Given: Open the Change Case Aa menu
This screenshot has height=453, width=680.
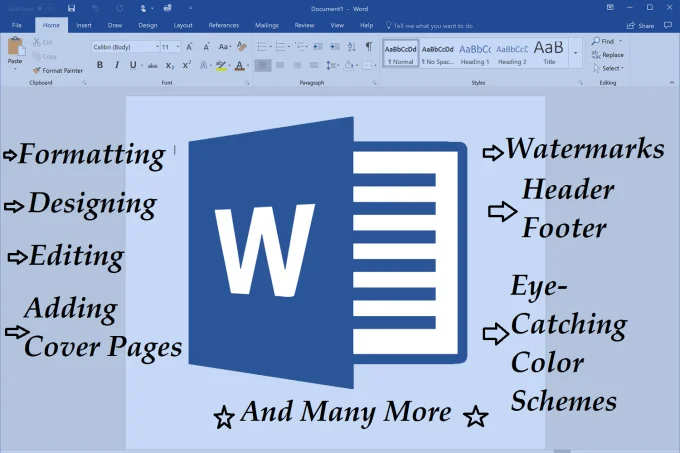Looking at the screenshot, I should click(x=224, y=47).
